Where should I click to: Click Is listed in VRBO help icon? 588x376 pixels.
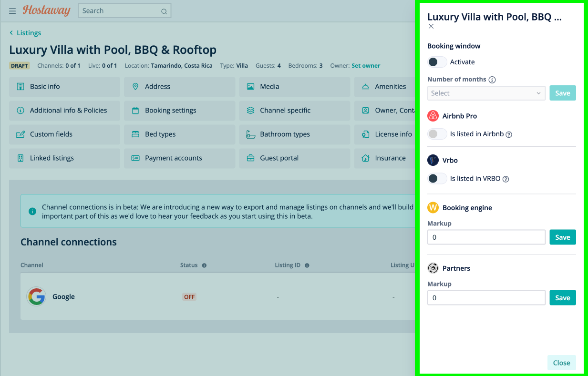pyautogui.click(x=506, y=179)
